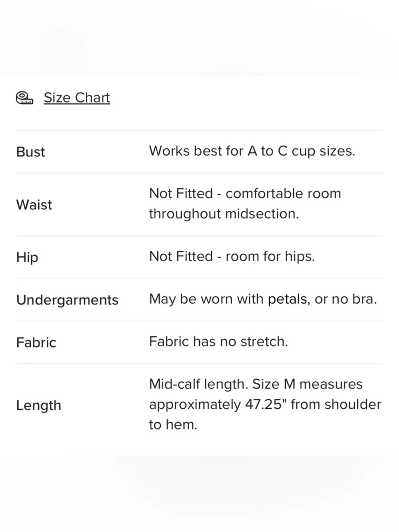Click 'Fabric has no stretch.' text
The image size is (399, 532).
tap(218, 342)
